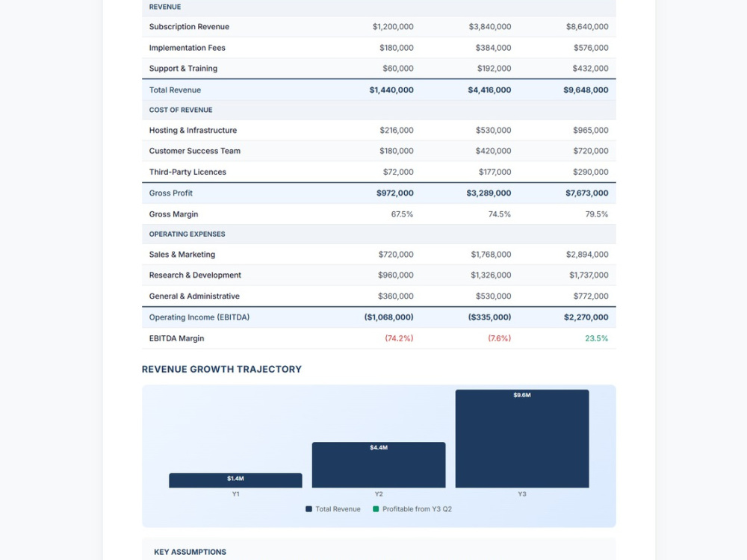Select the $432,000 support value
Screen dimensions: 747x560
[x=590, y=68]
